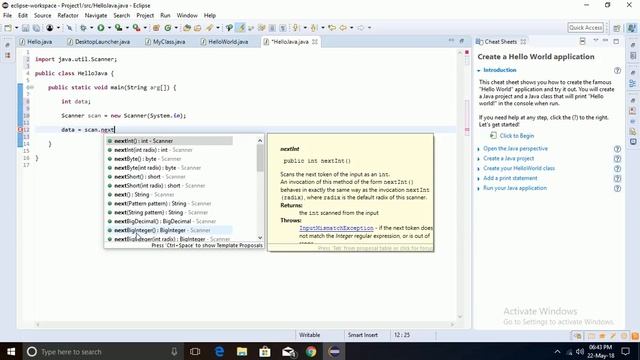Screen dimensions: 640x360
Task: Click the Open Type icon
Action: point(187,28)
